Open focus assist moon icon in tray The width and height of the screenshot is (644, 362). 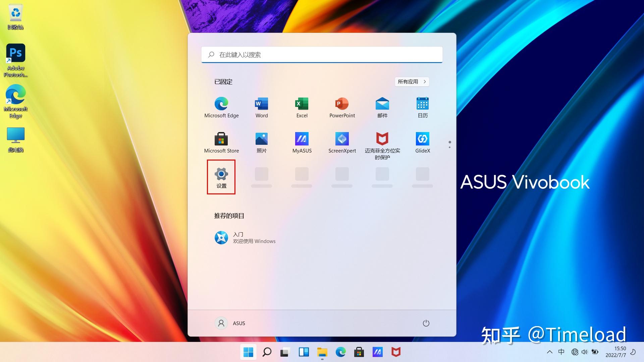[633, 352]
